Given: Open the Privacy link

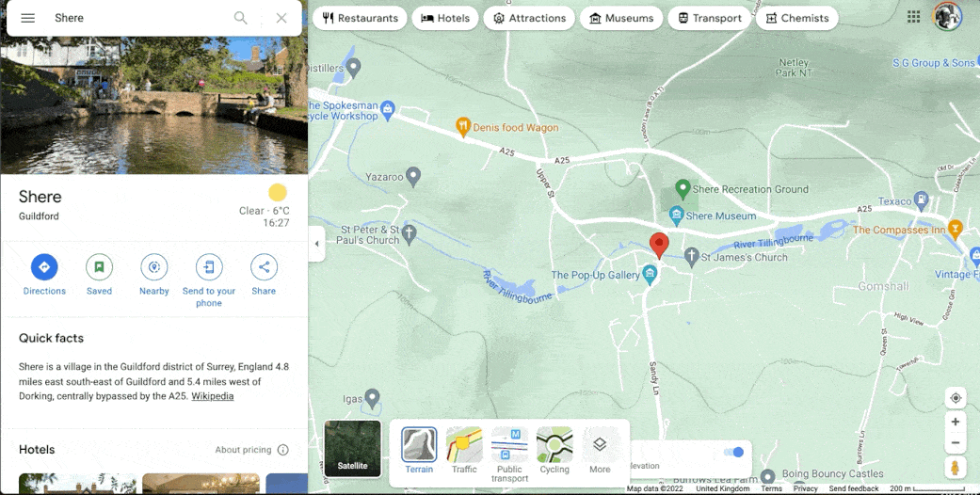Looking at the screenshot, I should pos(806,488).
